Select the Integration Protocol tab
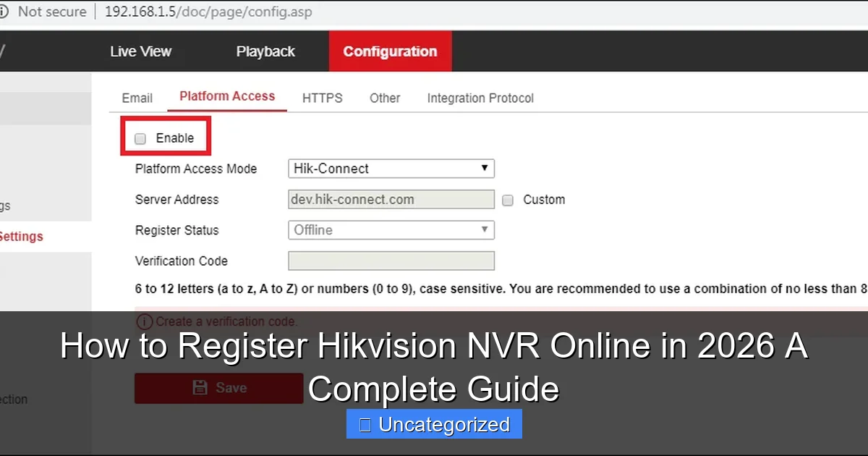 (480, 98)
